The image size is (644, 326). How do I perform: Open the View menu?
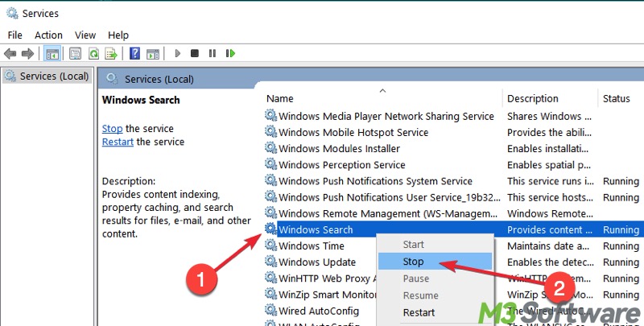(x=85, y=35)
